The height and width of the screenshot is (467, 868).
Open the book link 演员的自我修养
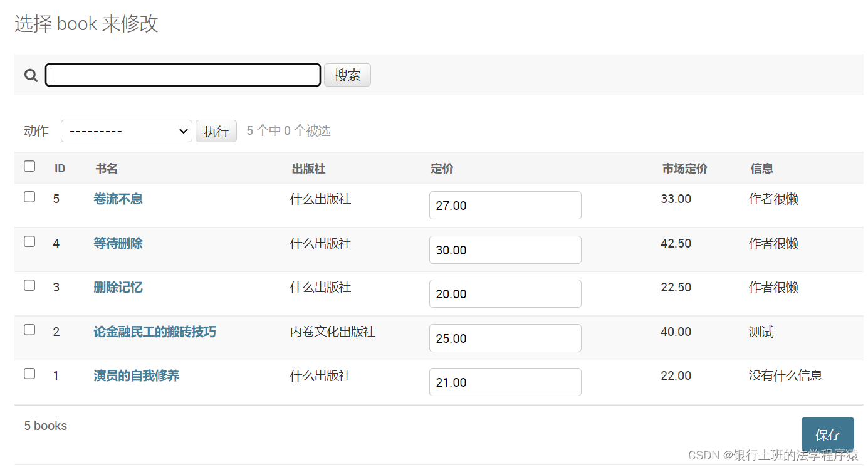click(x=137, y=376)
